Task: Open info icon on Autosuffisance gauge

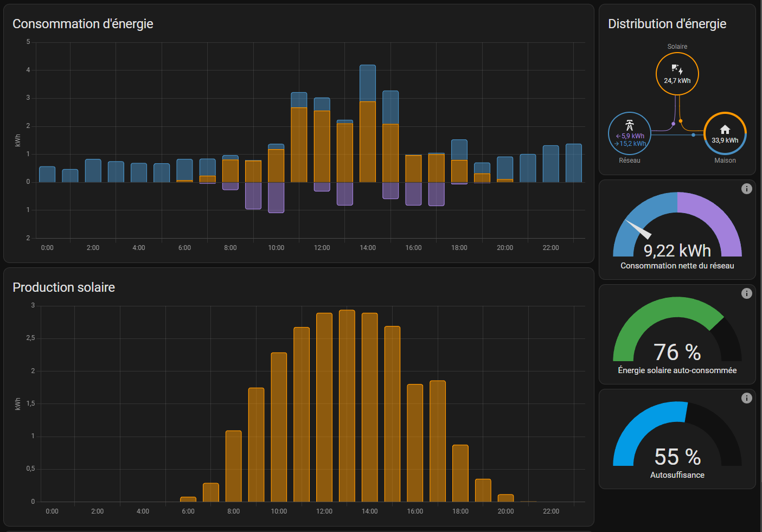Action: point(746,398)
